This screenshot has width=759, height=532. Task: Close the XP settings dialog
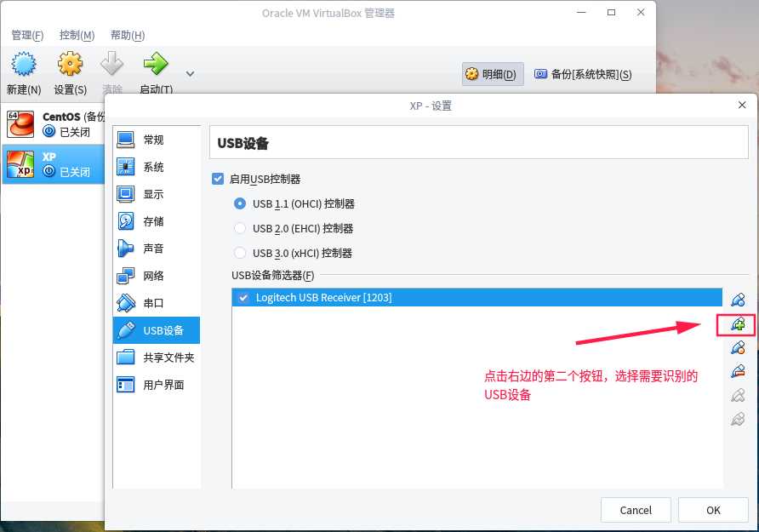click(x=742, y=105)
